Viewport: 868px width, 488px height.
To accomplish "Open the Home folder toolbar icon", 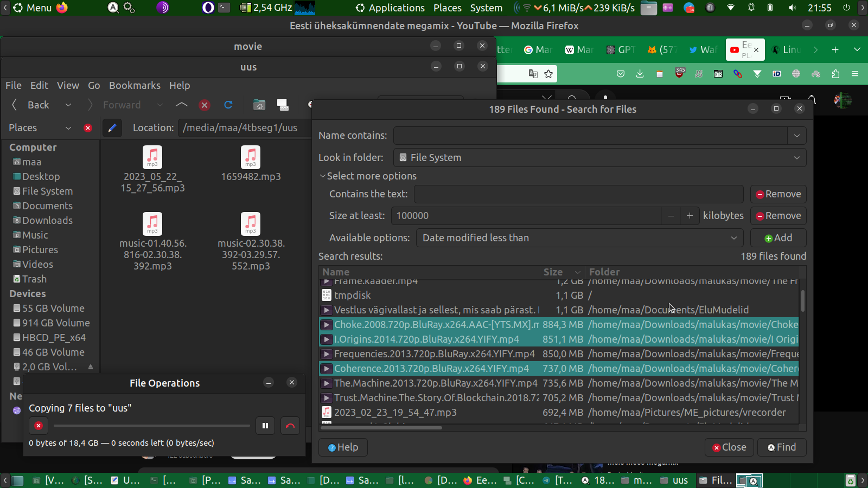I will (259, 105).
